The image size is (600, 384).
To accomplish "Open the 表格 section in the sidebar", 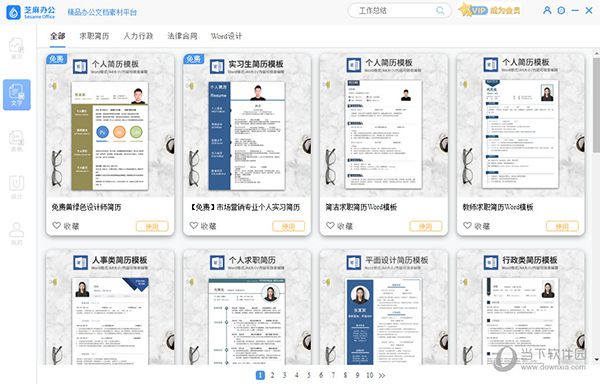I will [16, 141].
